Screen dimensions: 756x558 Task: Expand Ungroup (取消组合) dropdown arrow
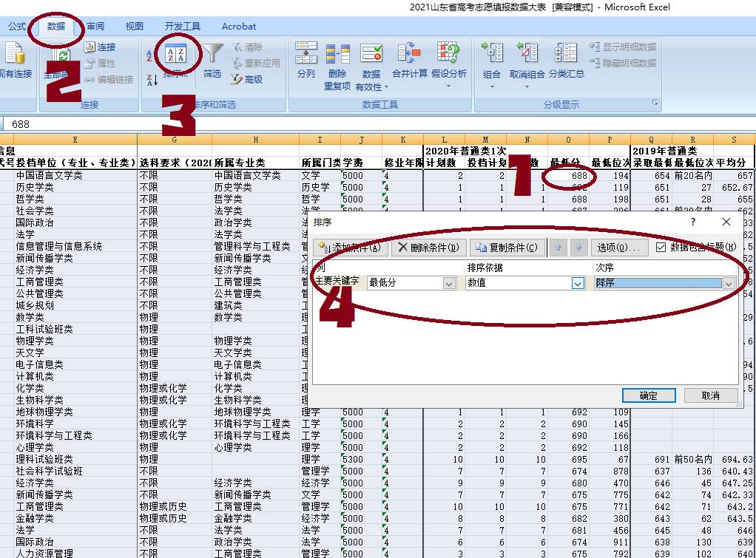[527, 86]
